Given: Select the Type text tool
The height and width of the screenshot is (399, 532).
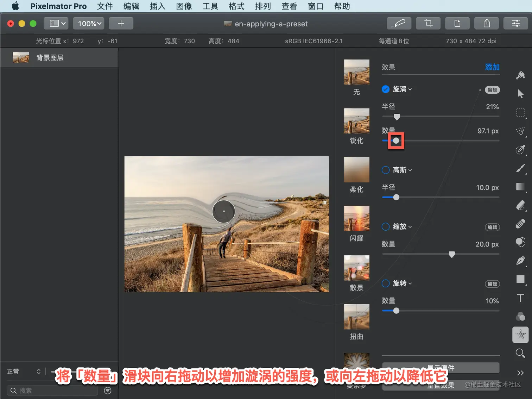Looking at the screenshot, I should (520, 298).
